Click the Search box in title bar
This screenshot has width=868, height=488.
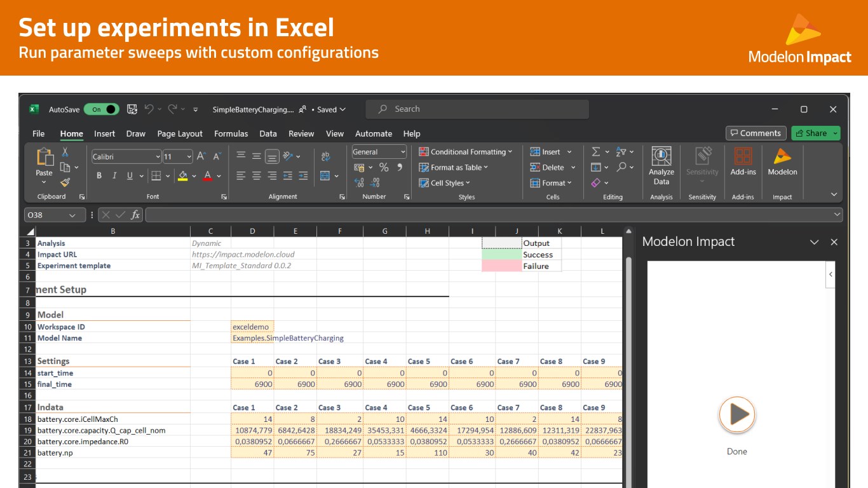coord(477,109)
